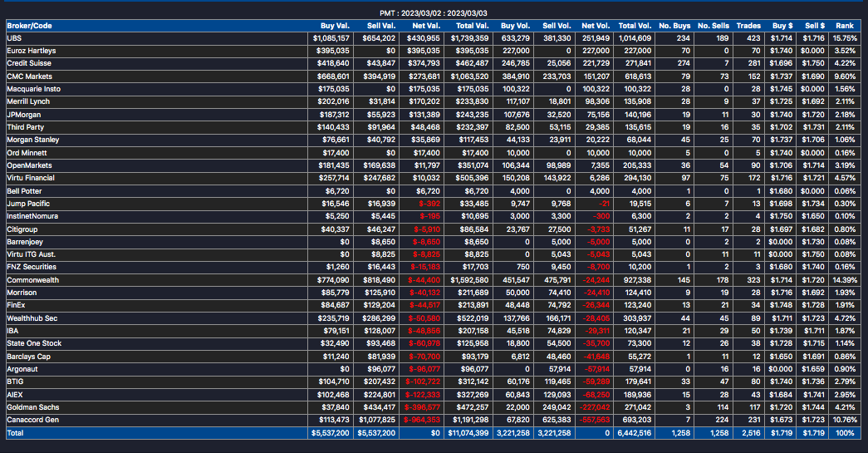Screen dimensions: 868x453
Task: Select the Canaccord Gen broker name
Action: [x=32, y=419]
